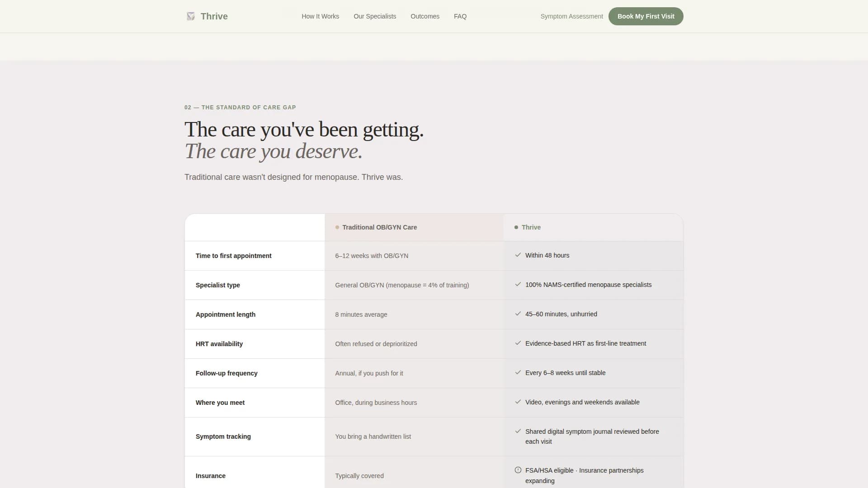Click the Time to first appointment row label
Screen dimensions: 868x488
click(234, 256)
